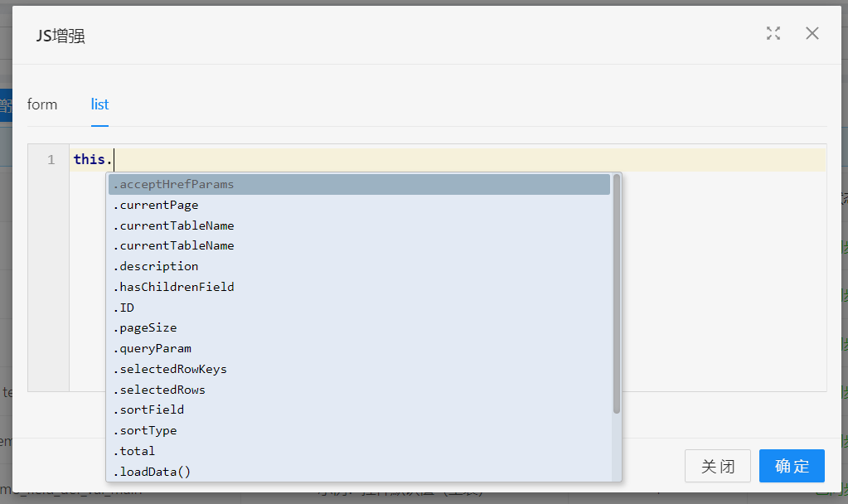Choose .description autocomplete suggestion
Image resolution: width=848 pixels, height=504 pixels.
[x=359, y=266]
